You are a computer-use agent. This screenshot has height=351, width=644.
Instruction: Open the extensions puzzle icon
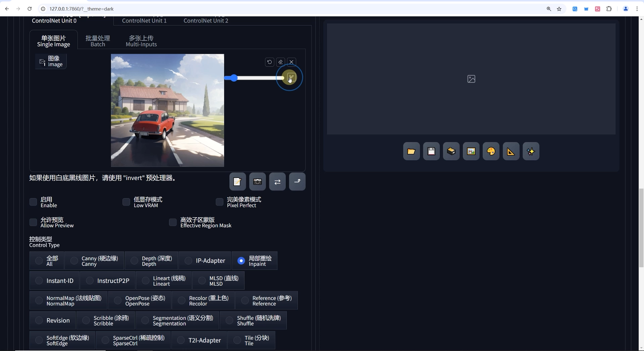[609, 9]
